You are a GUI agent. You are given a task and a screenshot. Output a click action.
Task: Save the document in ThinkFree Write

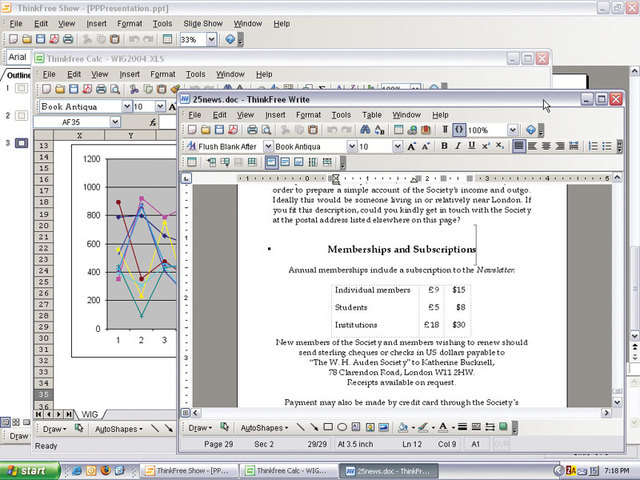point(219,130)
